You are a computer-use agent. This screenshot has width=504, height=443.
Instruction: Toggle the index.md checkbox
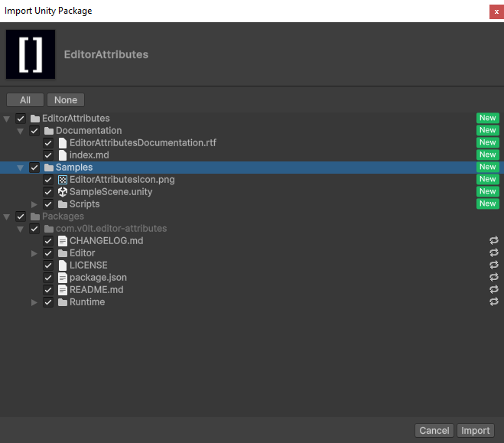[48, 155]
